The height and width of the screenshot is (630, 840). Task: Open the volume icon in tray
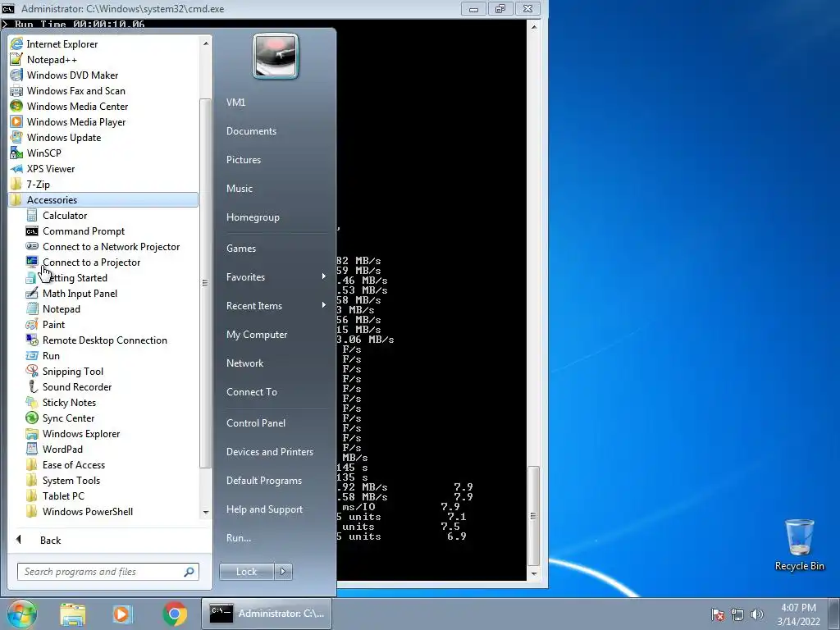click(756, 614)
